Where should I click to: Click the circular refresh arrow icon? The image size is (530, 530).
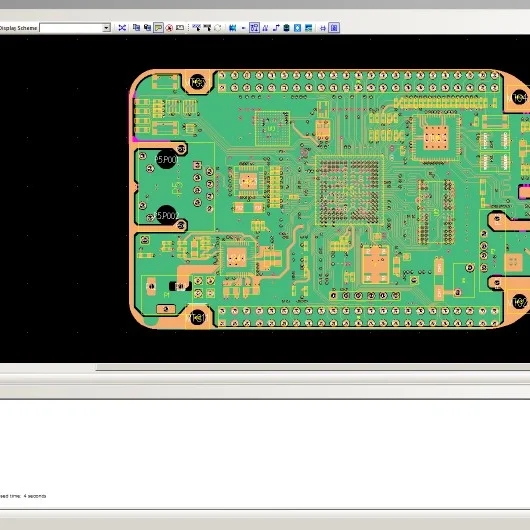(x=218, y=28)
